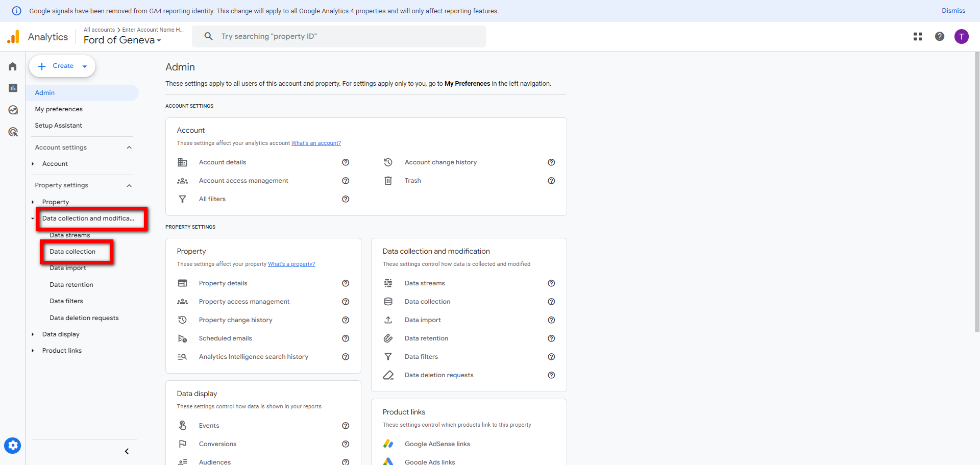This screenshot has width=980, height=465.
Task: Collapse the sidebar navigation with arrow
Action: click(127, 451)
